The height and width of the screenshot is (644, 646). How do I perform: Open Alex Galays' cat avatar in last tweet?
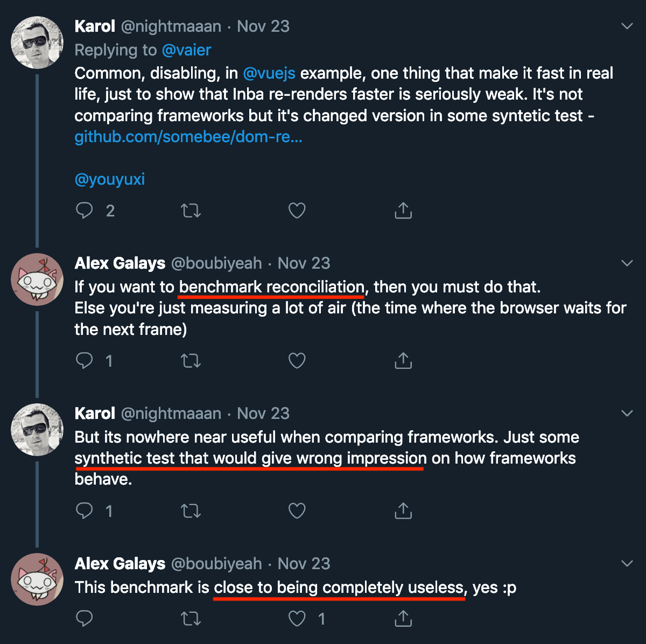(x=37, y=579)
